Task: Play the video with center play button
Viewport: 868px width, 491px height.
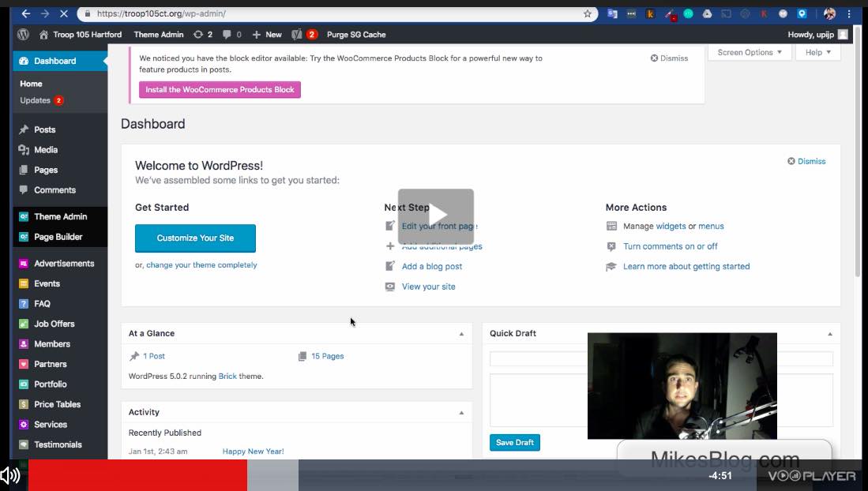Action: click(436, 216)
